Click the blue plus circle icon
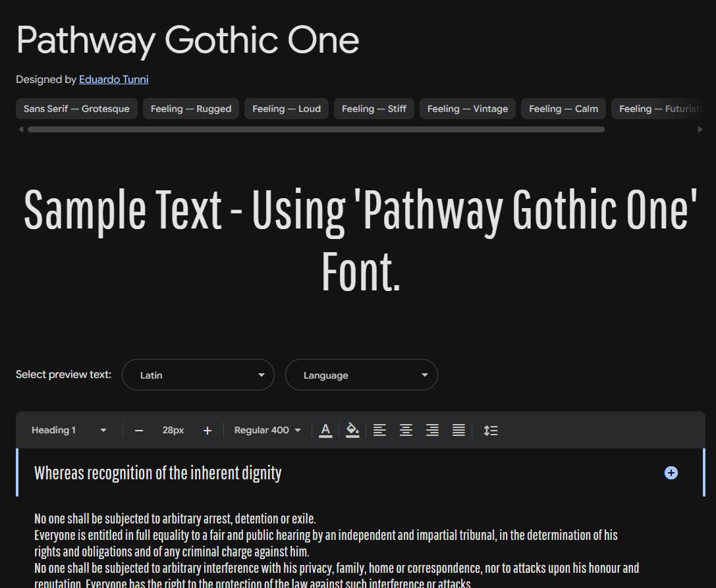Screen dimensions: 716x588 (671, 473)
